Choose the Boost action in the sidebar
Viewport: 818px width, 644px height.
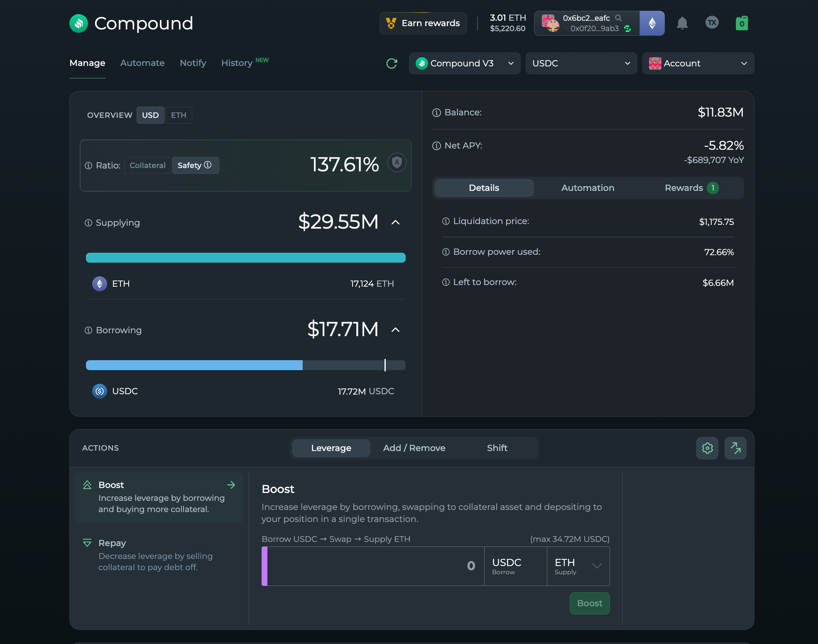coord(159,497)
